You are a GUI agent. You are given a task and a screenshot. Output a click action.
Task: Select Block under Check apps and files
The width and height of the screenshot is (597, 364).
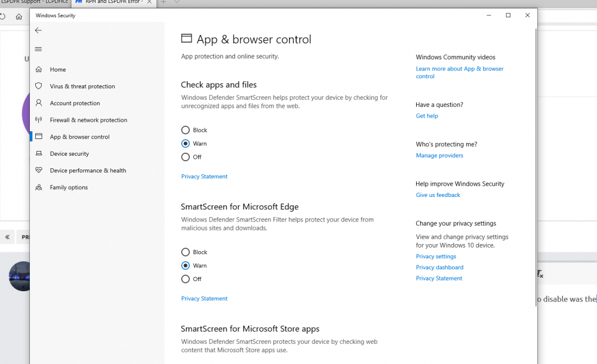(x=186, y=130)
